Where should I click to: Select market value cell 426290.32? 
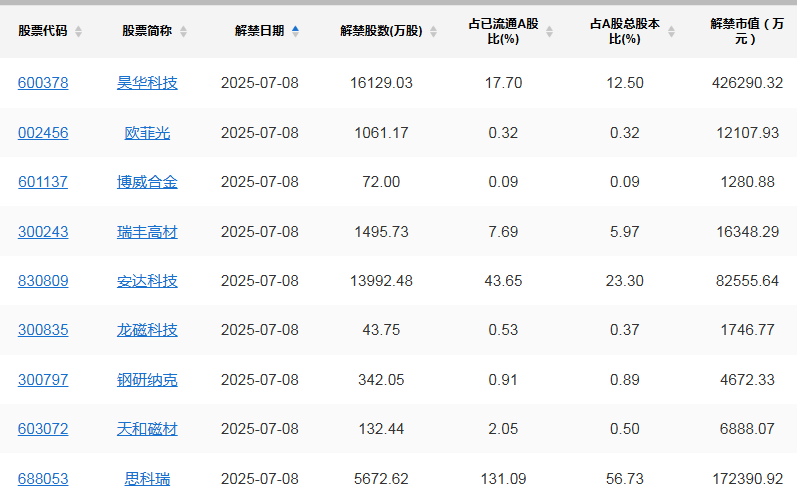[747, 83]
